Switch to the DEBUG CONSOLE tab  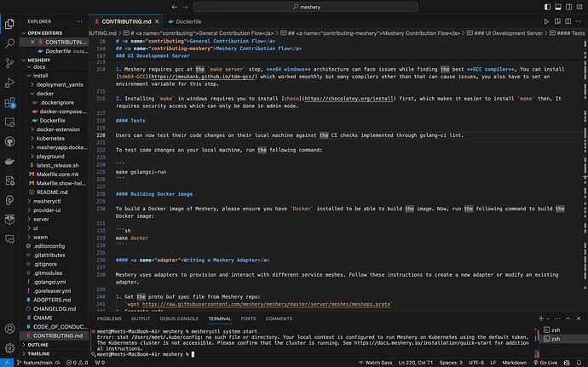(179, 318)
